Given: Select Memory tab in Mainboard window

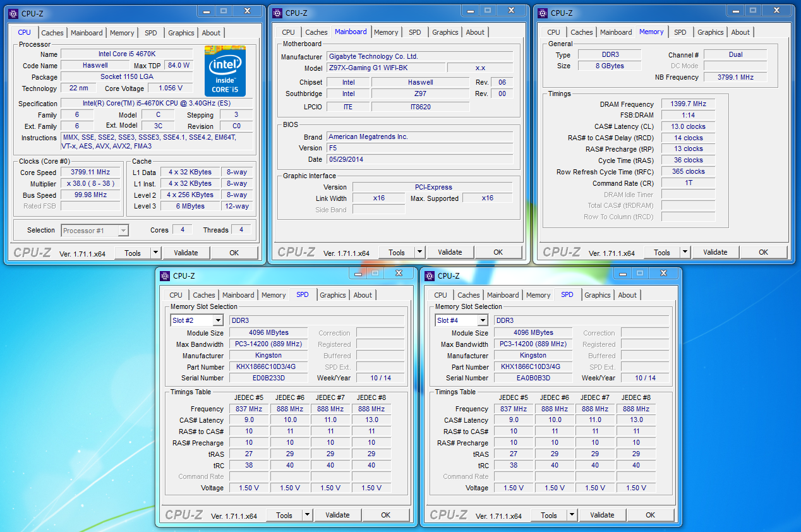Looking at the screenshot, I should (386, 32).
